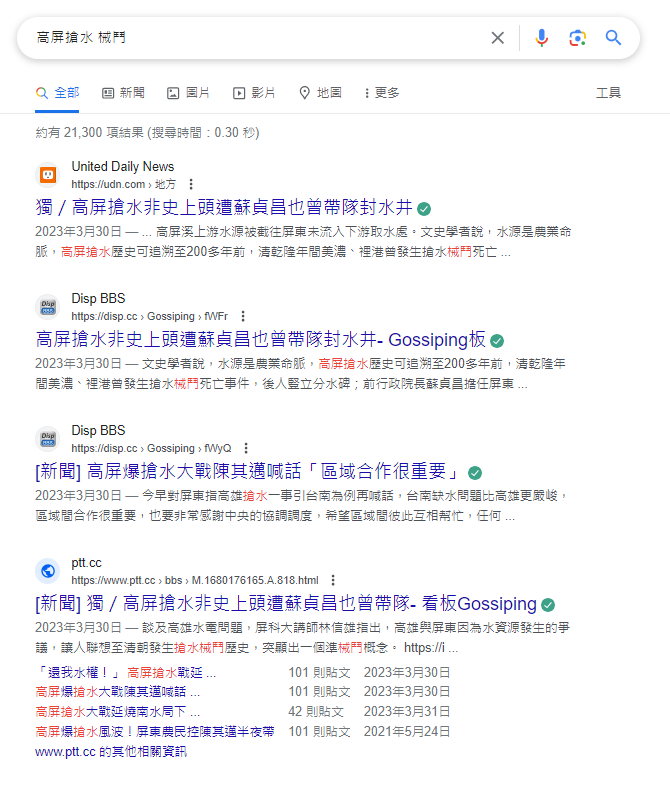Click the https://udn.com › 地方 URL text
The width and height of the screenshot is (670, 791).
click(x=124, y=184)
